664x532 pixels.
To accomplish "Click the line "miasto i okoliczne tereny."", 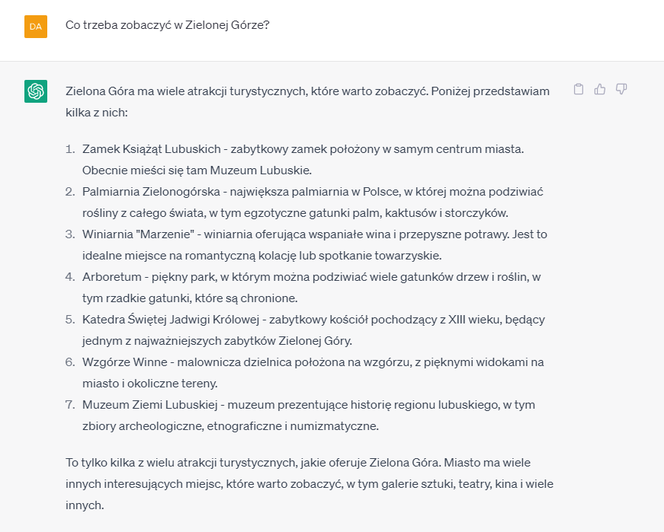I will (150, 383).
